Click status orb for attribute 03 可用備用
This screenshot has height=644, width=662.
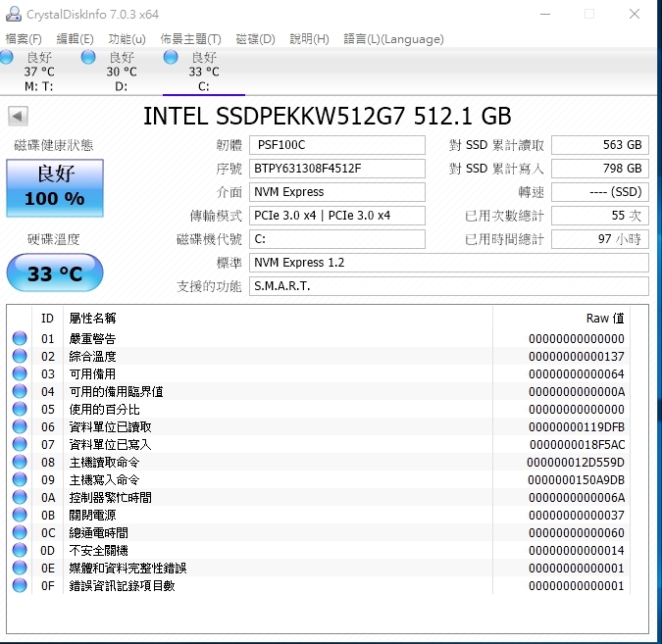click(x=20, y=373)
